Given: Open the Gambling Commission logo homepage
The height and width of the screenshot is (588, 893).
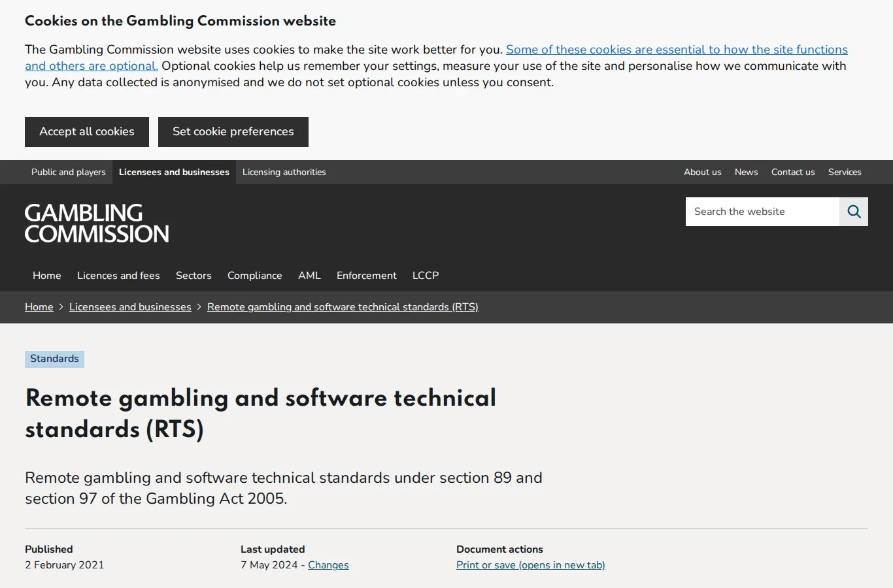Looking at the screenshot, I should point(97,223).
